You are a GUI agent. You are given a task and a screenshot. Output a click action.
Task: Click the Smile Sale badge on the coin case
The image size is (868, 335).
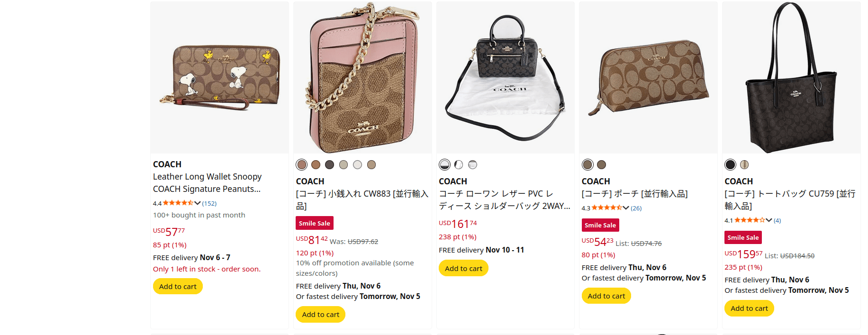(315, 223)
